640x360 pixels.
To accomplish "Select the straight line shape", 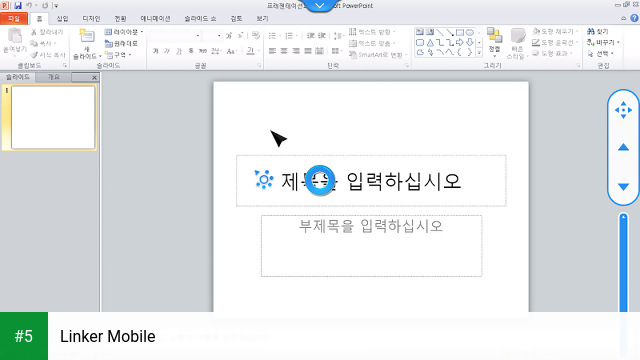I will [440, 32].
